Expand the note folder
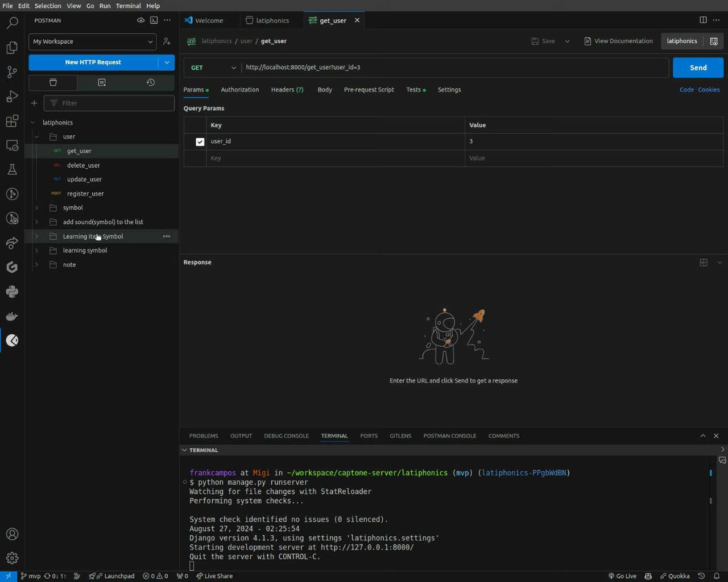This screenshot has height=582, width=728. [37, 265]
